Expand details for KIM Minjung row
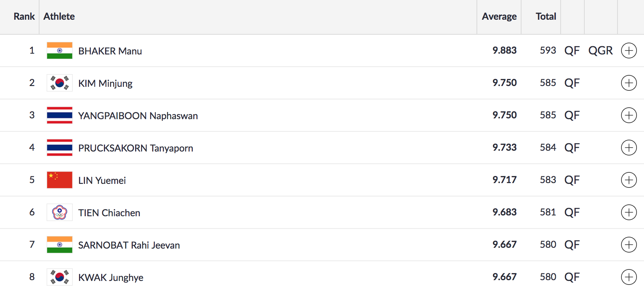 click(629, 83)
